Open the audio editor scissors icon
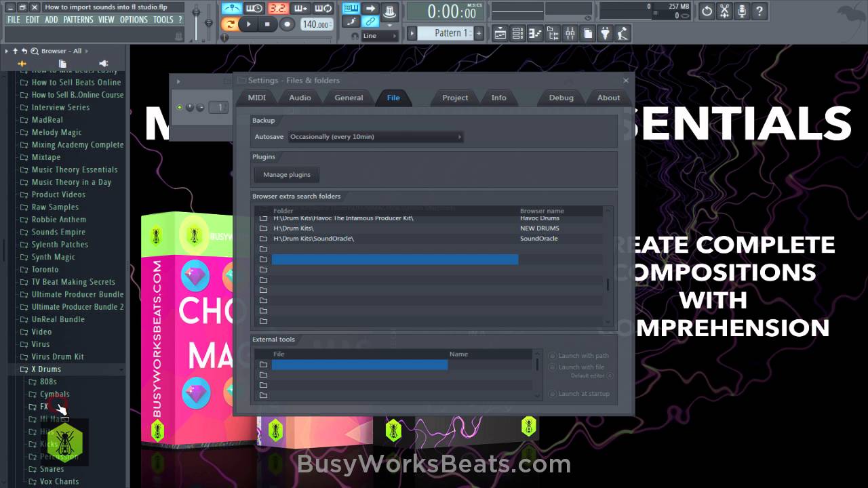This screenshot has height=488, width=868. (x=724, y=11)
